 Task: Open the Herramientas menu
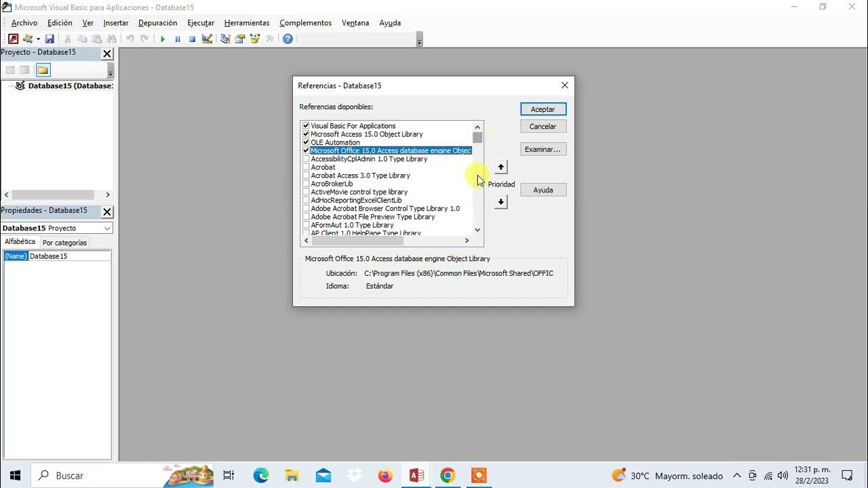[247, 23]
